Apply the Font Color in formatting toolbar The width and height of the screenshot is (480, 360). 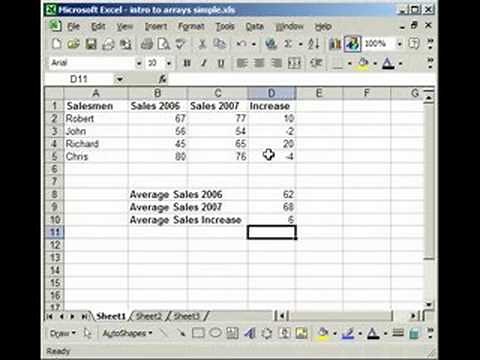(x=388, y=63)
